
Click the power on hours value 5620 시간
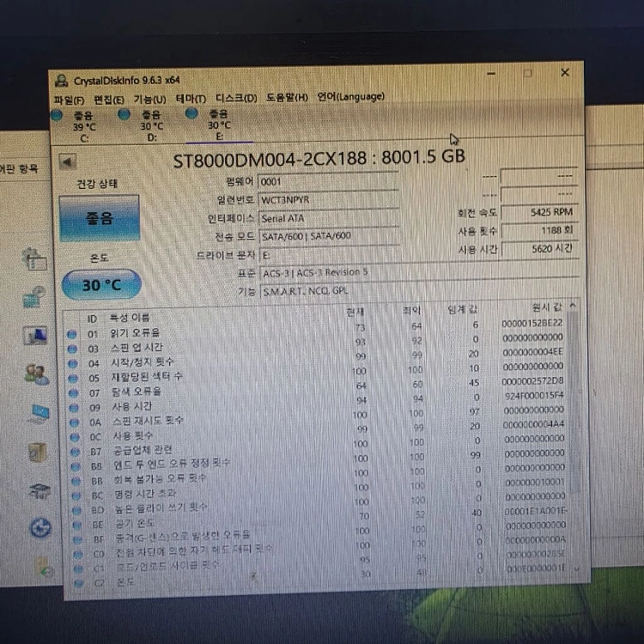pos(540,249)
